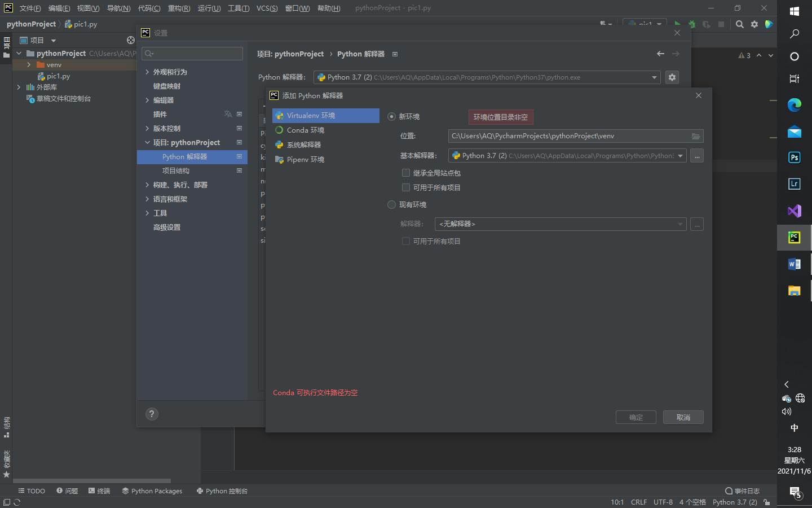812x508 pixels.
Task: Switch to the Python Packages tool window tab
Action: pyautogui.click(x=152, y=491)
